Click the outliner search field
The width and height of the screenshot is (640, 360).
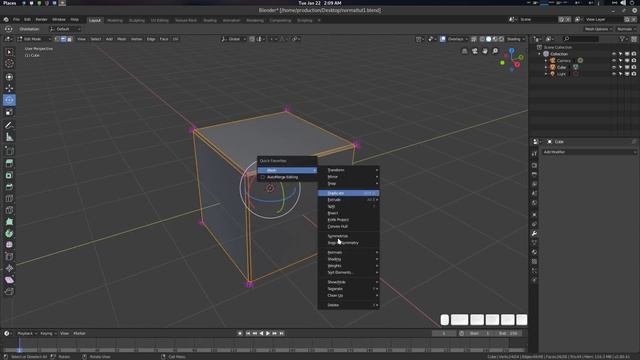pyautogui.click(x=580, y=39)
